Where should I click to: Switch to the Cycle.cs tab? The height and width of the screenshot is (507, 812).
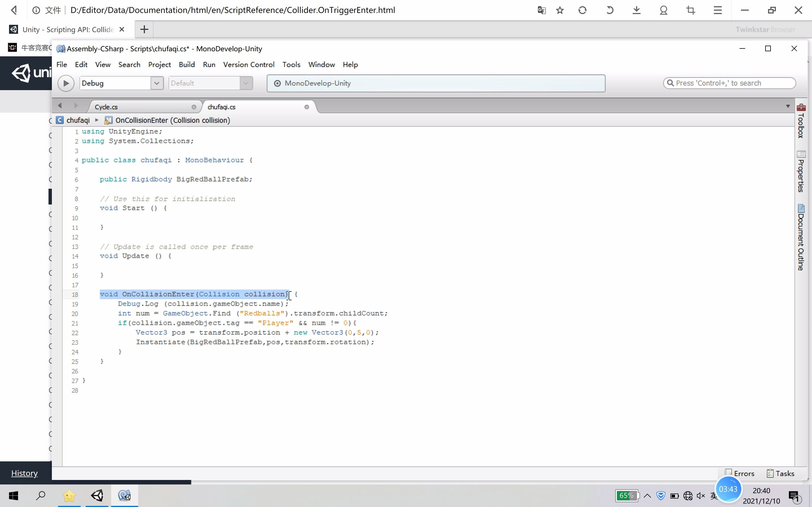coord(106,107)
